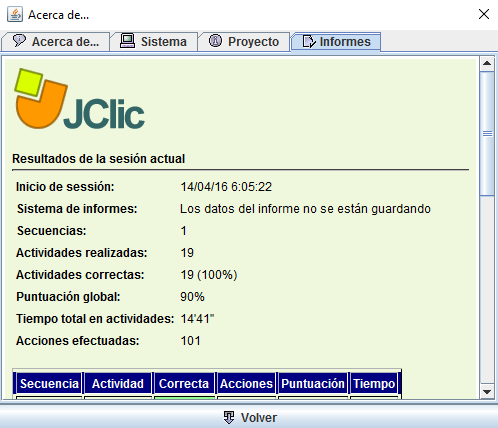The image size is (498, 428).
Task: Click the speech bubble icon on the Acerca de tab
Action: (19, 41)
